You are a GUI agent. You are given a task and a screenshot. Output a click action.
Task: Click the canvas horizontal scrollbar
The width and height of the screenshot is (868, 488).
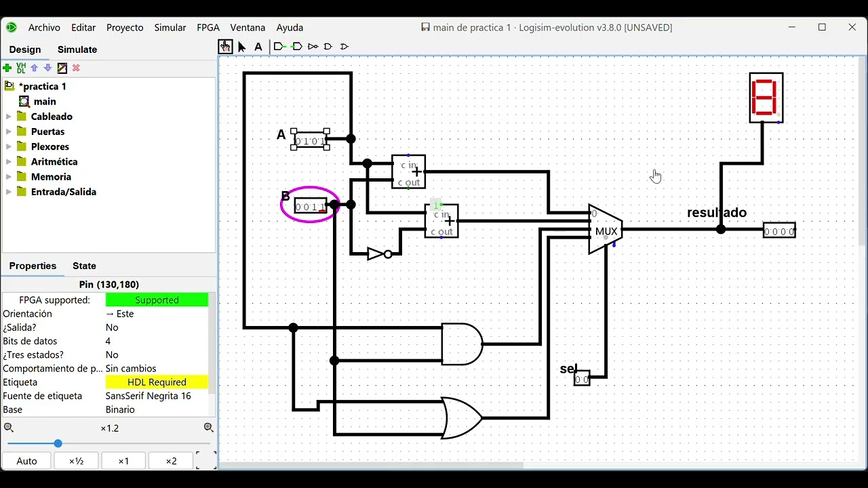372,465
